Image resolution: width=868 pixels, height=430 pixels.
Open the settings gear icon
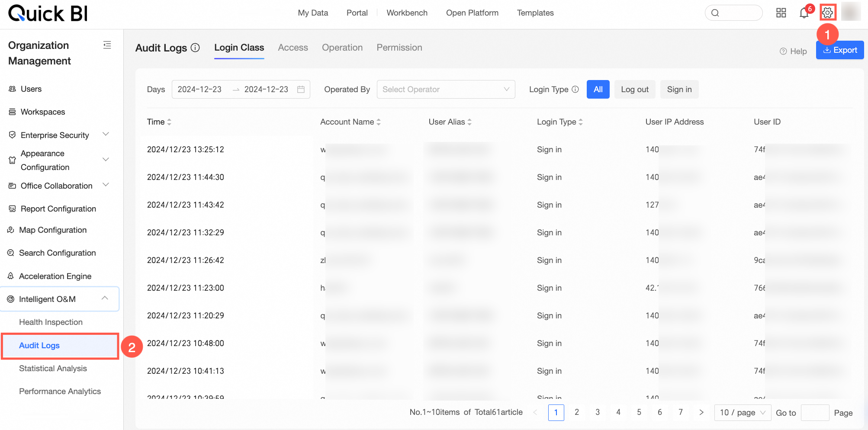click(827, 13)
